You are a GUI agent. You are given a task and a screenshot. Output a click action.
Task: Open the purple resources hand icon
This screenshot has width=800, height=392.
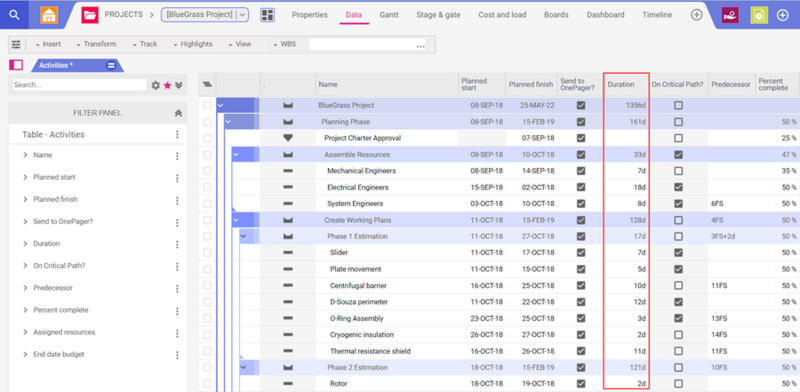tap(730, 15)
